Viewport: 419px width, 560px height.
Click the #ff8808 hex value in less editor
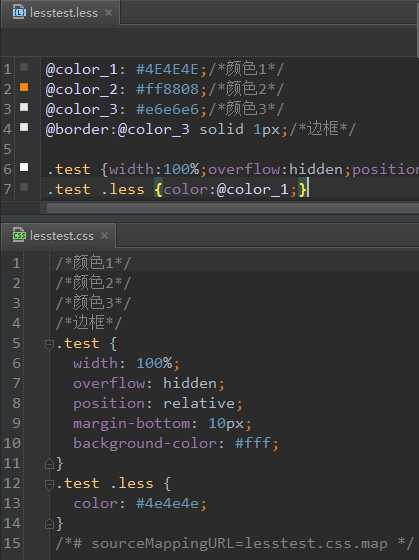click(x=167, y=89)
